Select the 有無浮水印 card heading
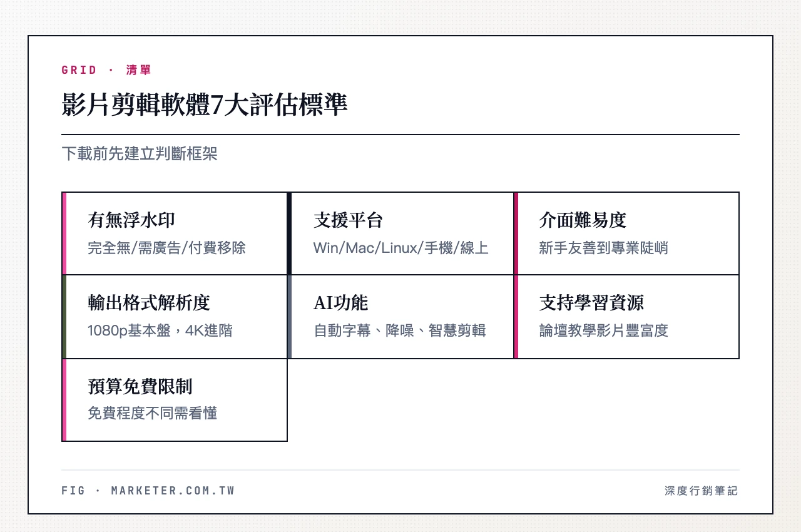This screenshot has width=801, height=532. point(131,220)
